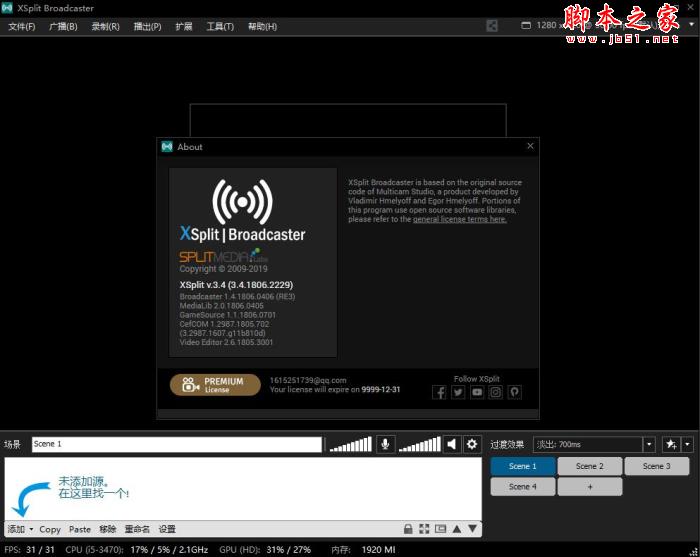Click the XSplit logo in About title bar
Viewport: 700px width, 557px height.
167,146
